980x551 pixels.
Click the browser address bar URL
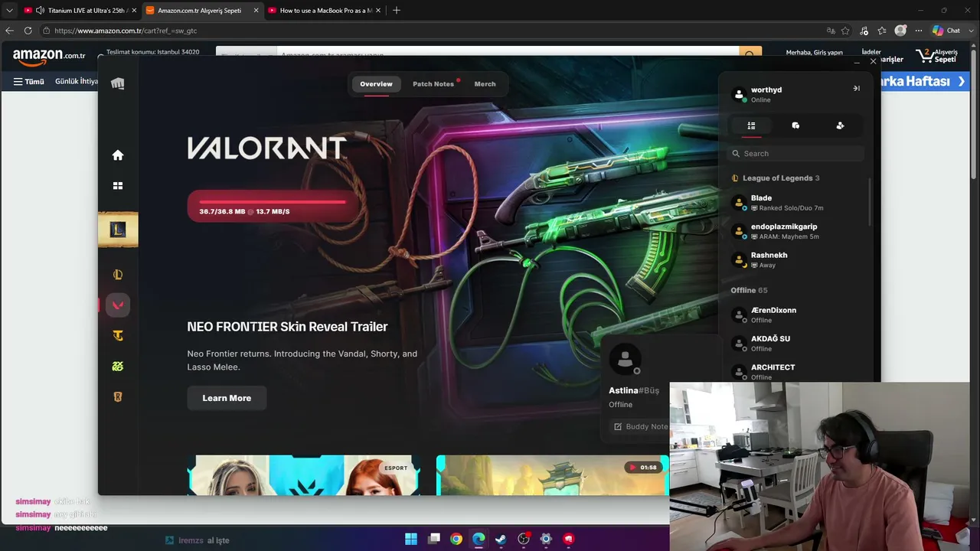(126, 31)
